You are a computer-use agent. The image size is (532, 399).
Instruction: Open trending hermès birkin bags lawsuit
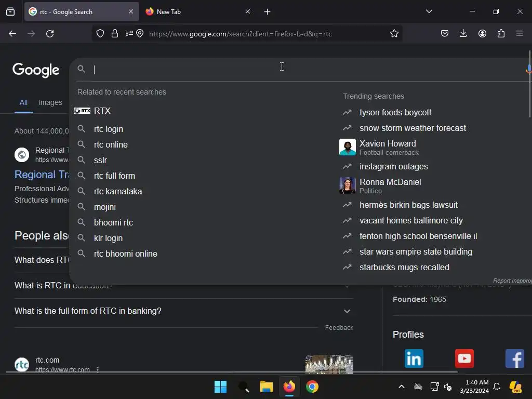pos(408,205)
